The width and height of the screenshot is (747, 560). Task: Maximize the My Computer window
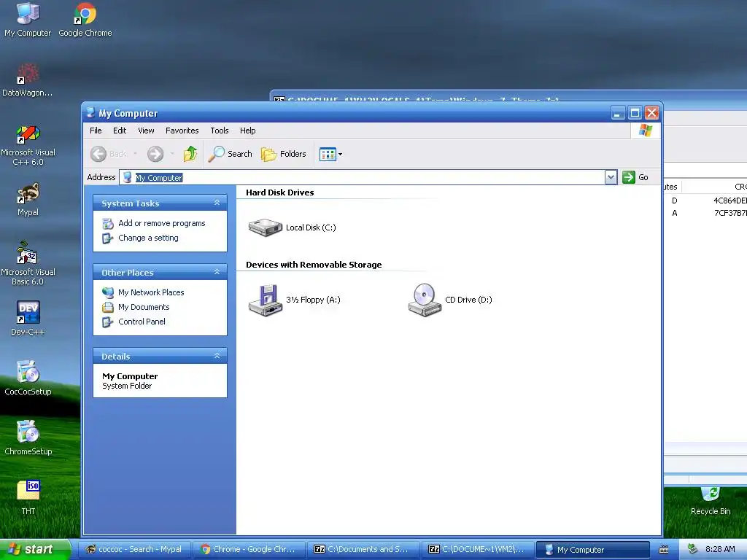pos(635,113)
